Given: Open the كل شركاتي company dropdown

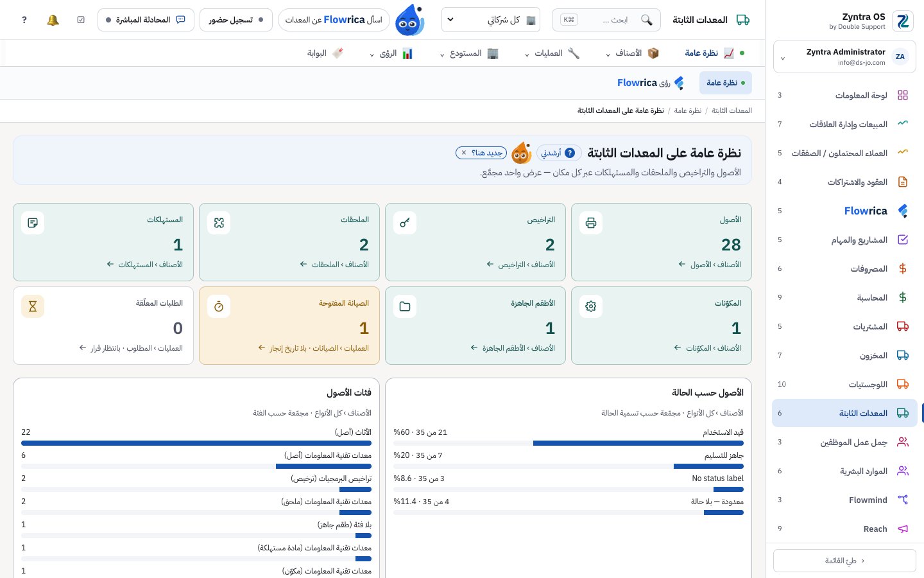Looking at the screenshot, I should tap(491, 20).
